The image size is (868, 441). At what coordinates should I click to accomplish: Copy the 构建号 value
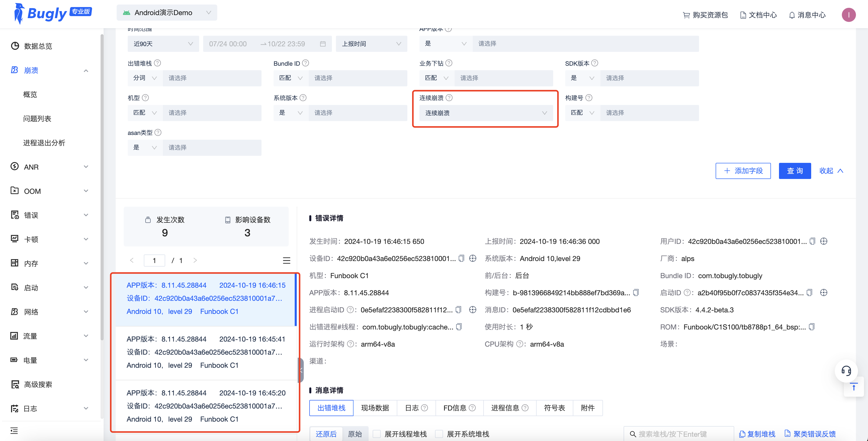636,292
